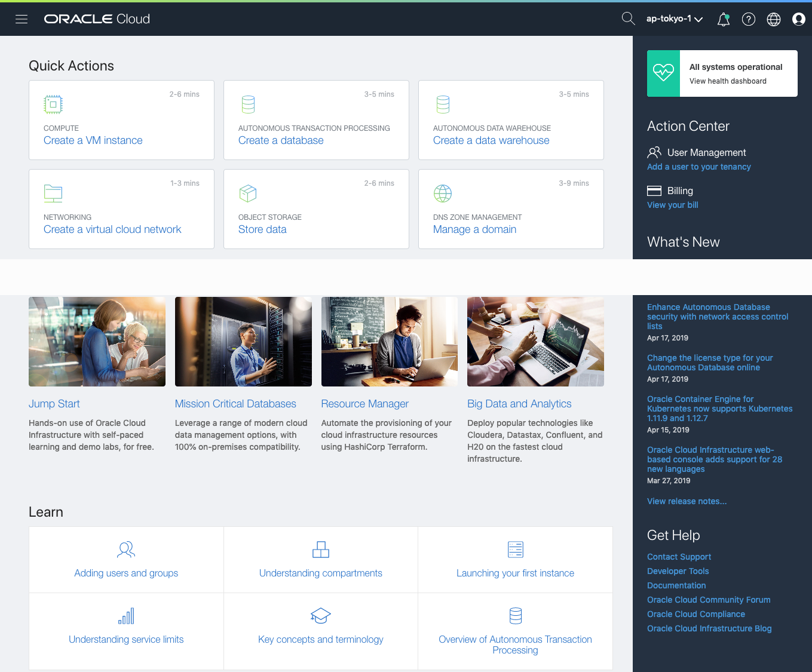The height and width of the screenshot is (672, 812).
Task: Click Add a user to your tenancy
Action: pos(699,167)
